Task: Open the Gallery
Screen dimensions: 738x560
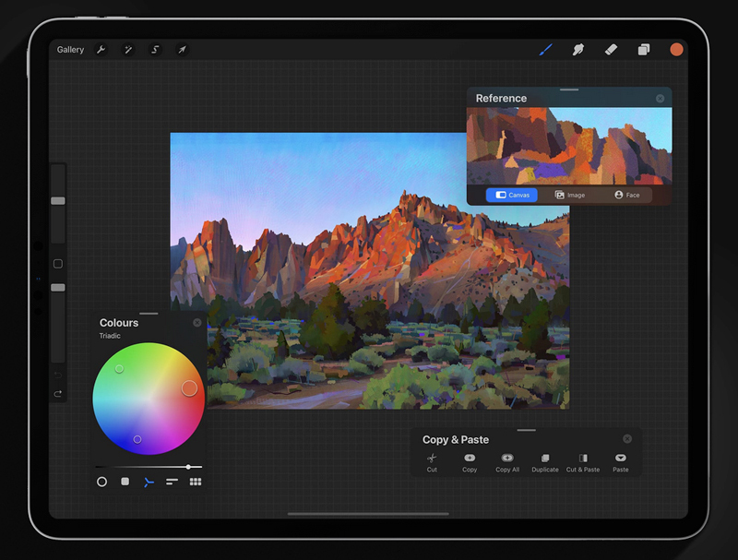Action: (x=70, y=50)
